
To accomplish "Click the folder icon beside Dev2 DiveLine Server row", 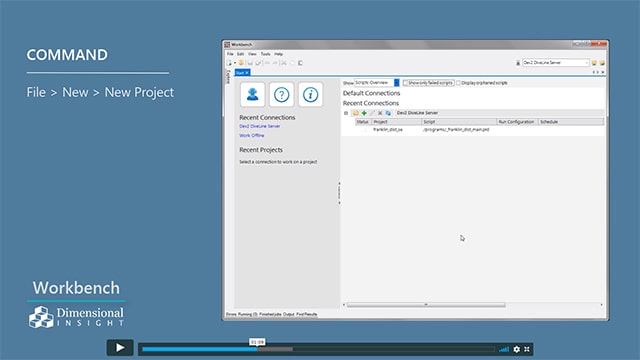I will point(356,113).
